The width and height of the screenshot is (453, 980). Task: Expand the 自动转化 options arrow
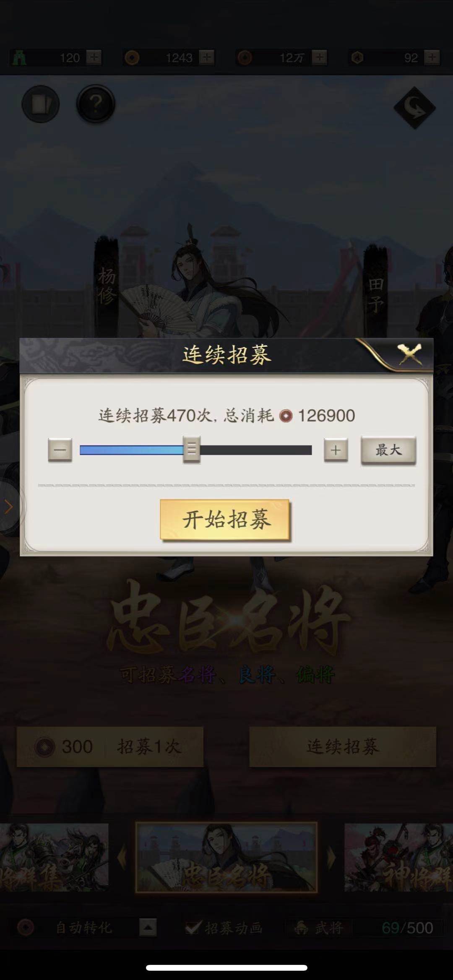[148, 928]
